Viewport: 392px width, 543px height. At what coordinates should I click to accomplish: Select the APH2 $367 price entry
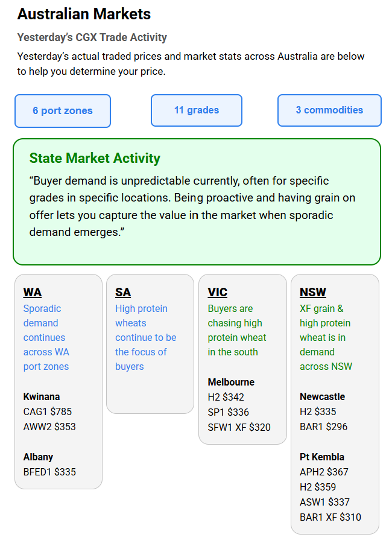(x=324, y=472)
